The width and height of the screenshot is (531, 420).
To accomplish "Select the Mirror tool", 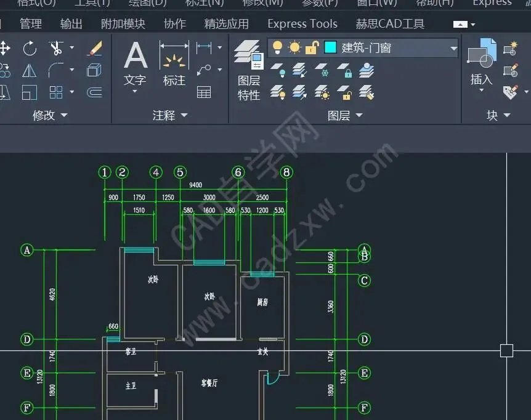I will [30, 70].
